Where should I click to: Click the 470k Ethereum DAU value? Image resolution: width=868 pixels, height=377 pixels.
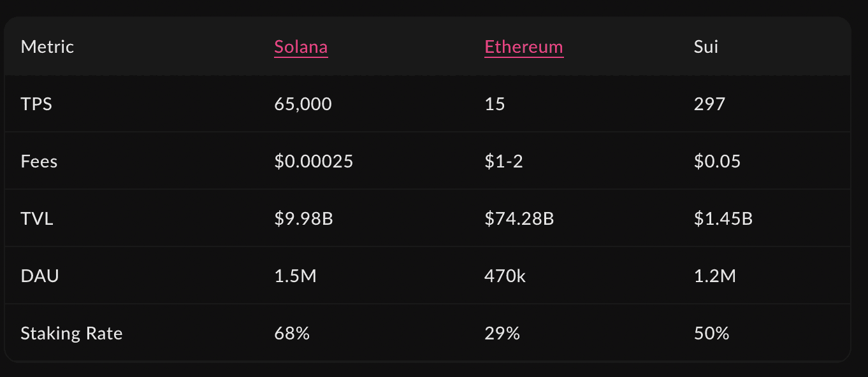point(505,276)
